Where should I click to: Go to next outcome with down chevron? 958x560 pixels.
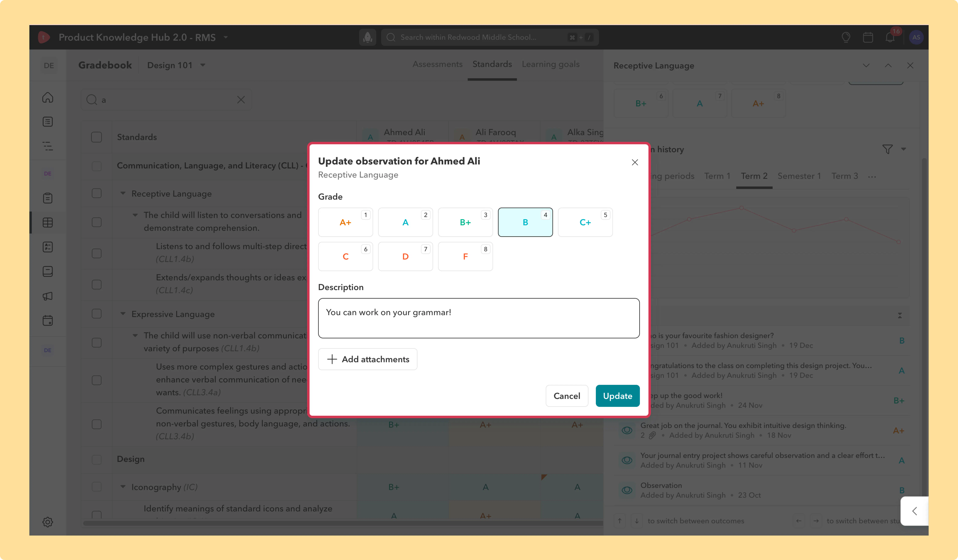866,65
